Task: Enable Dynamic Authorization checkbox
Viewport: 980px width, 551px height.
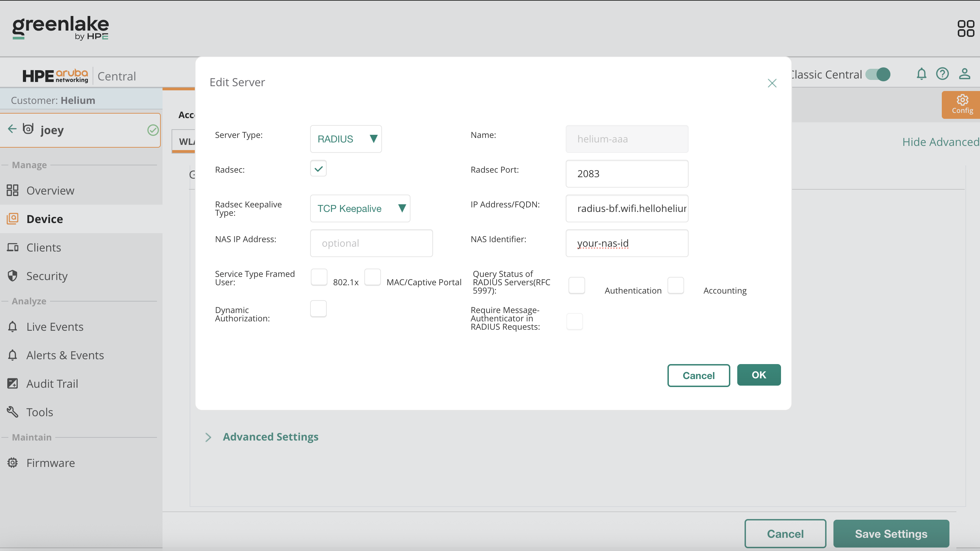Action: [318, 309]
